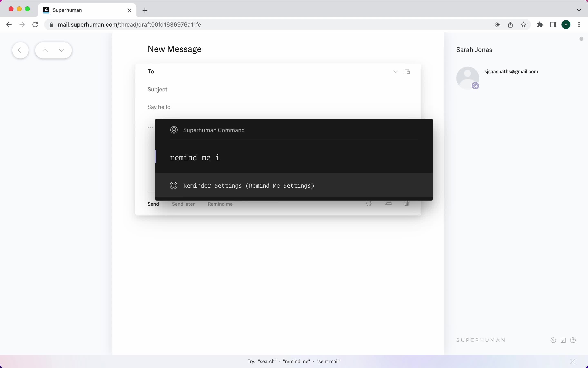
Task: Go back using Superhuman's back arrow button
Action: [x=20, y=50]
